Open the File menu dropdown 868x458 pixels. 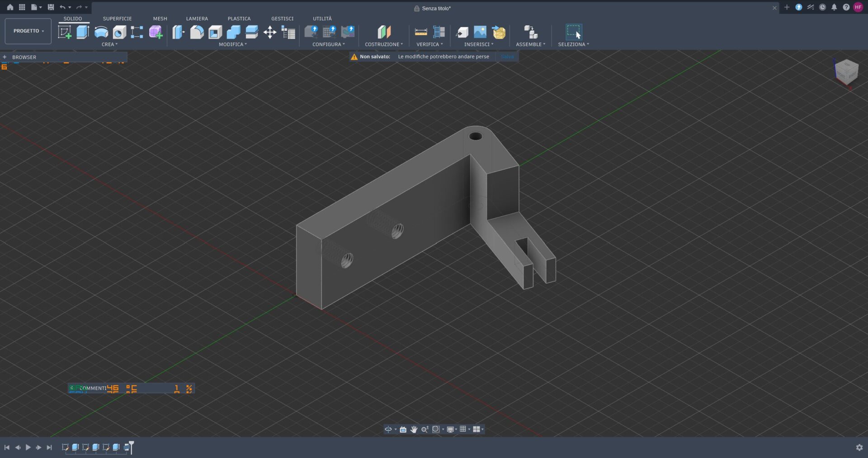pyautogui.click(x=36, y=7)
